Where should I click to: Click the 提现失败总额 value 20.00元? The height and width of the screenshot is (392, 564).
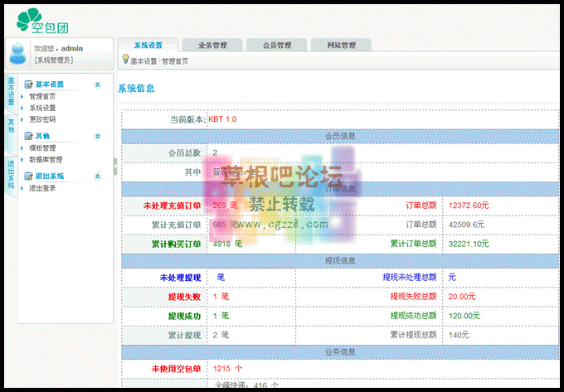[x=462, y=297]
